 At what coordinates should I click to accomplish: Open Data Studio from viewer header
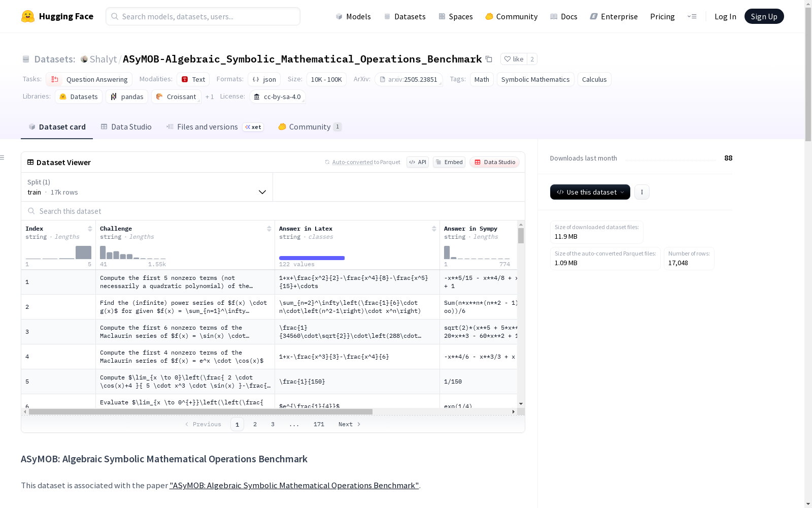coord(495,162)
